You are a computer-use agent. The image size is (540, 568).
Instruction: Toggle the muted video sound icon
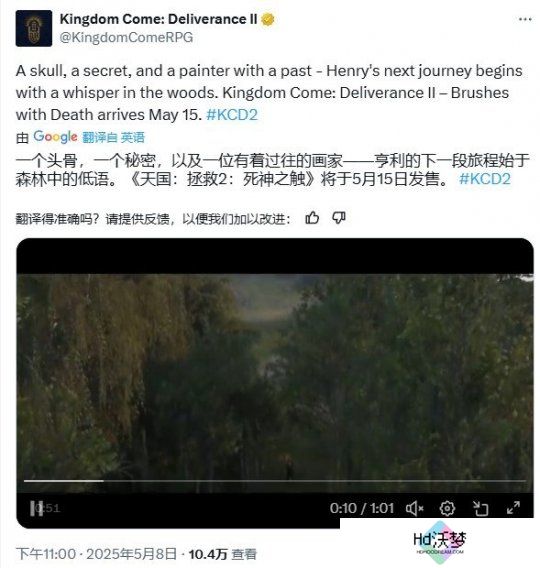point(415,509)
